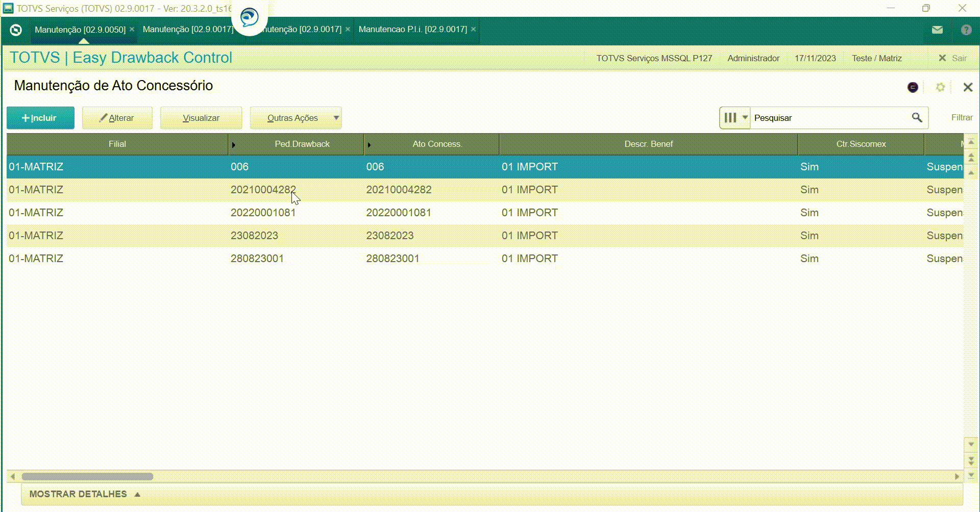Open the column selector dropdown arrow
The width and height of the screenshot is (980, 512).
pyautogui.click(x=745, y=117)
